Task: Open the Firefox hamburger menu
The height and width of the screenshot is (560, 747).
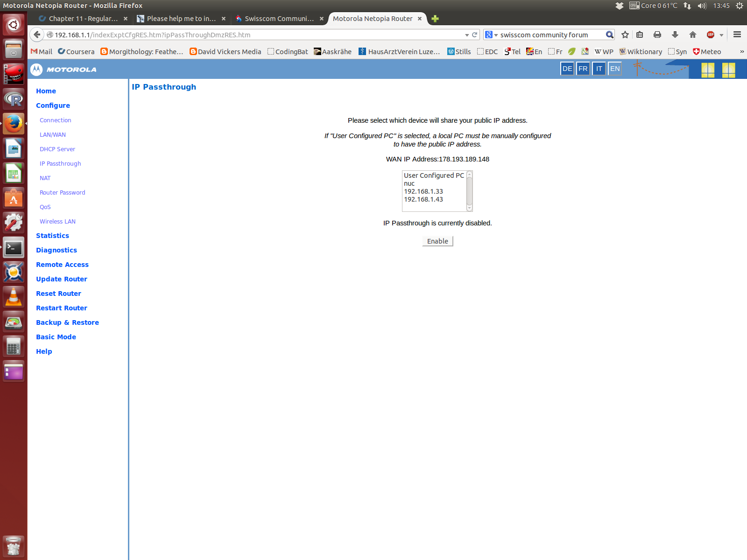Action: coord(737,35)
